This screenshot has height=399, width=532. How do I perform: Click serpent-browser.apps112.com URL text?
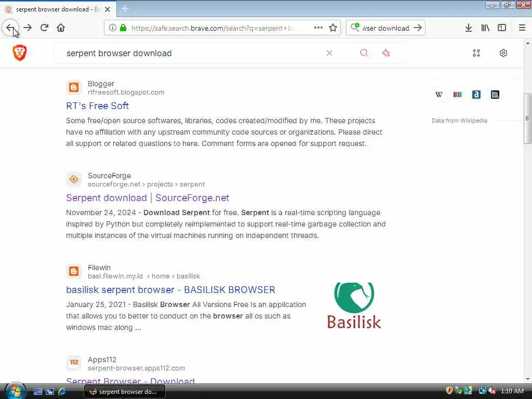pos(137,368)
